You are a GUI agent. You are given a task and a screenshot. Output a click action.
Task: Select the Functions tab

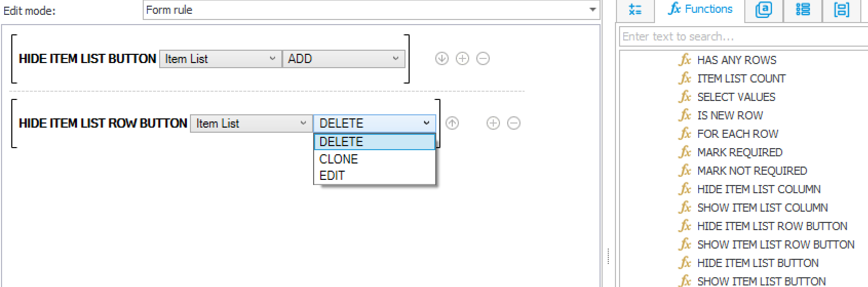point(700,9)
